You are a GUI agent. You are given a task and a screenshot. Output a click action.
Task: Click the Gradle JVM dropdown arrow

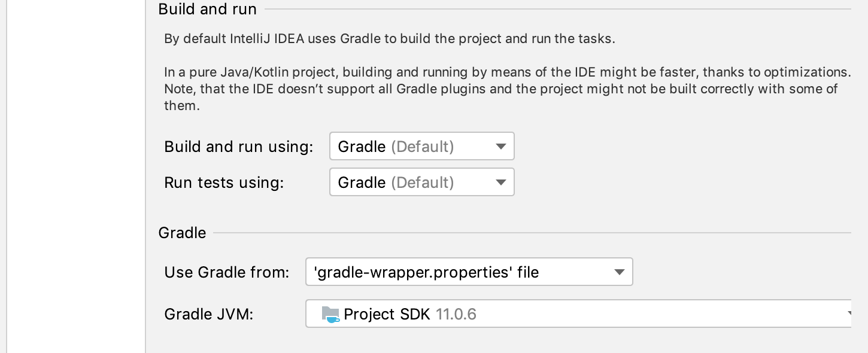click(x=849, y=314)
